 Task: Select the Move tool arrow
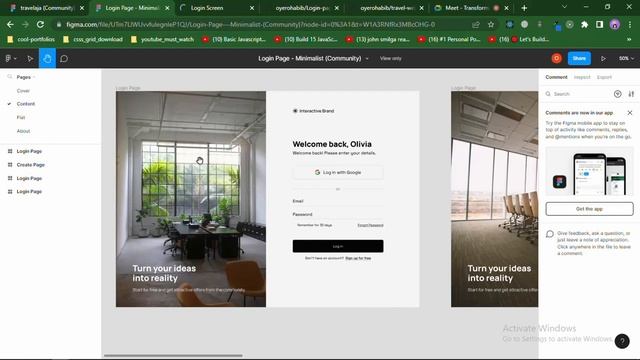coord(30,59)
